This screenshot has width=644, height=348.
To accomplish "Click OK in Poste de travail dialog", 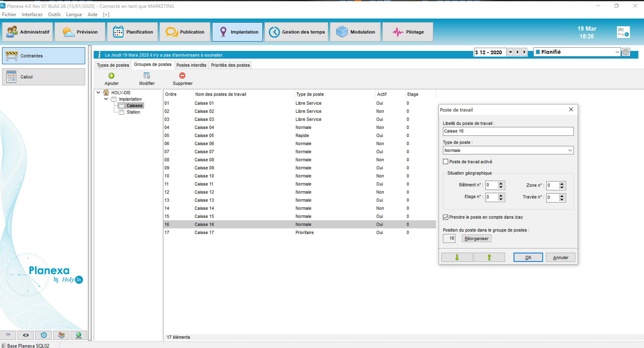I will click(x=528, y=257).
